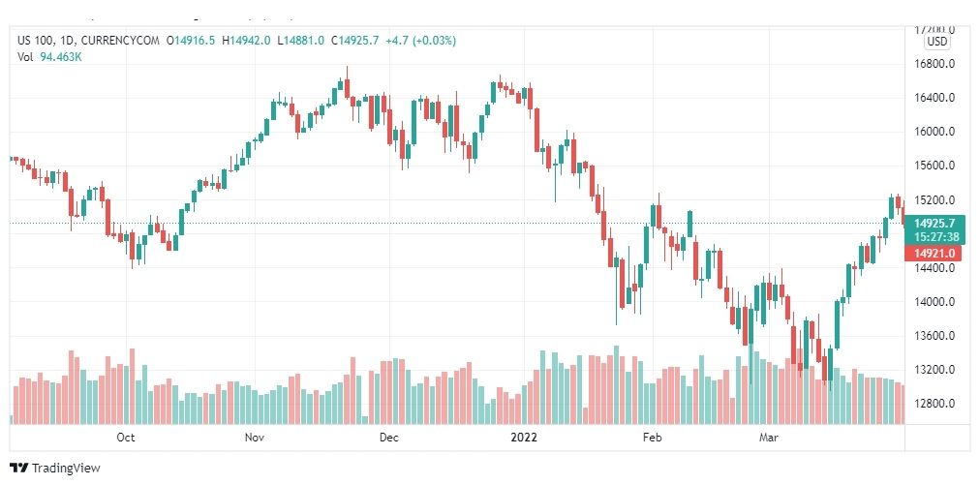Select the Nov date axis label
This screenshot has width=980, height=485.
pyautogui.click(x=254, y=438)
